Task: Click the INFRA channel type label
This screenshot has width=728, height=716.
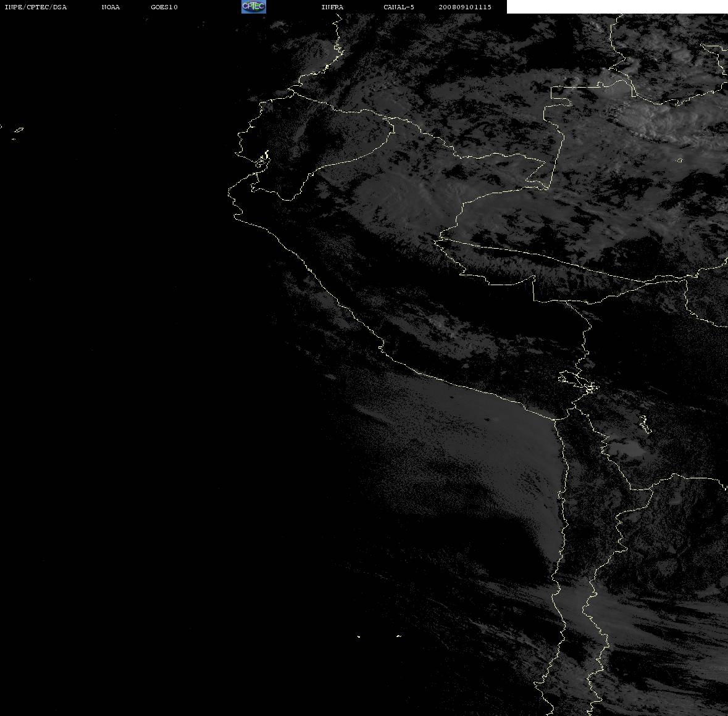Action: click(x=332, y=7)
